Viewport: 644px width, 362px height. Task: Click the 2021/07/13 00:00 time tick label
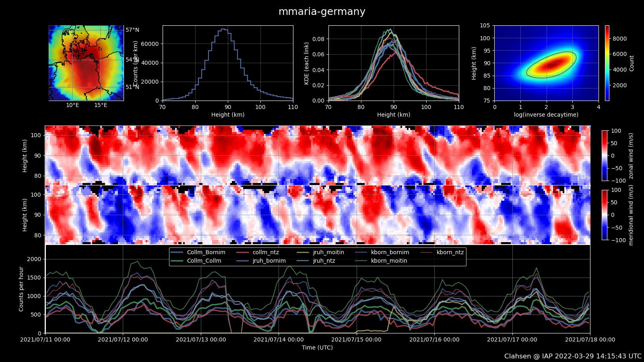pos(201,339)
